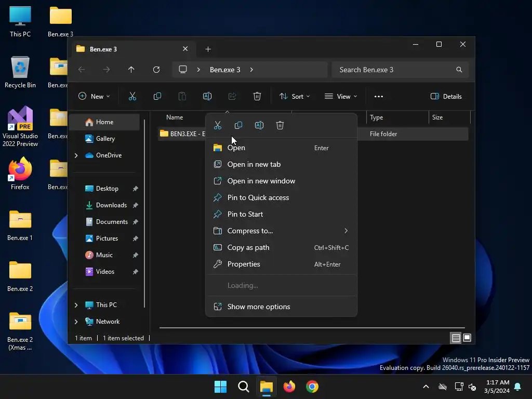The image size is (532, 399).
Task: Open the Sort dropdown
Action: point(295,96)
